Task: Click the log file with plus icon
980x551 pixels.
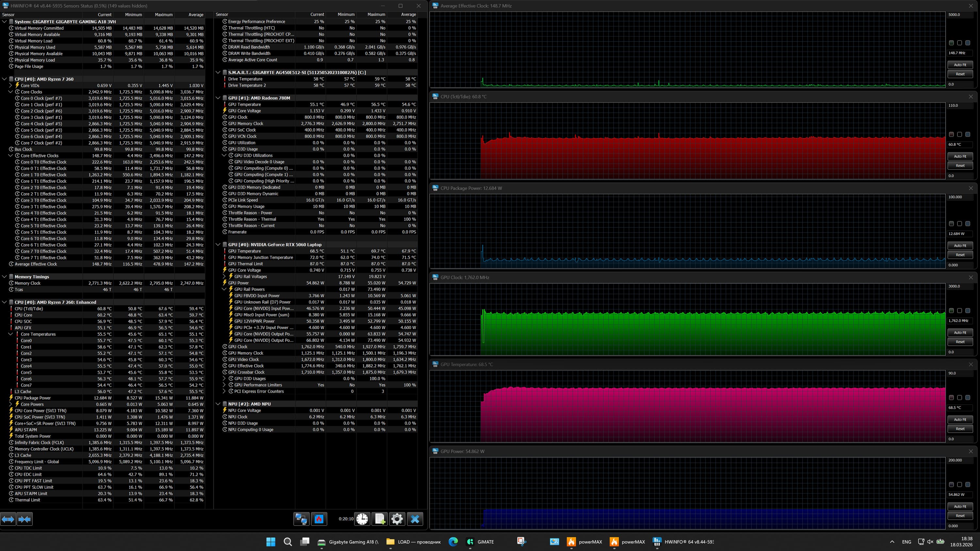Action: point(380,519)
